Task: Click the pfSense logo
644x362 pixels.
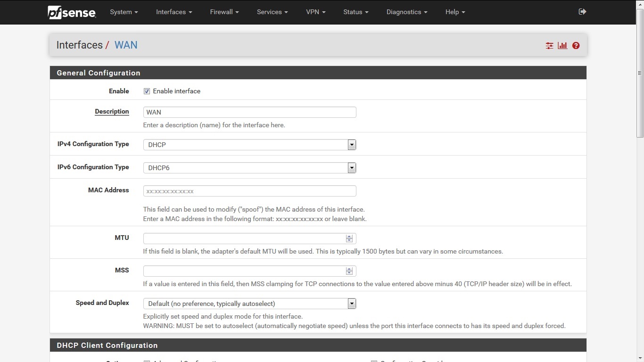Action: click(71, 12)
